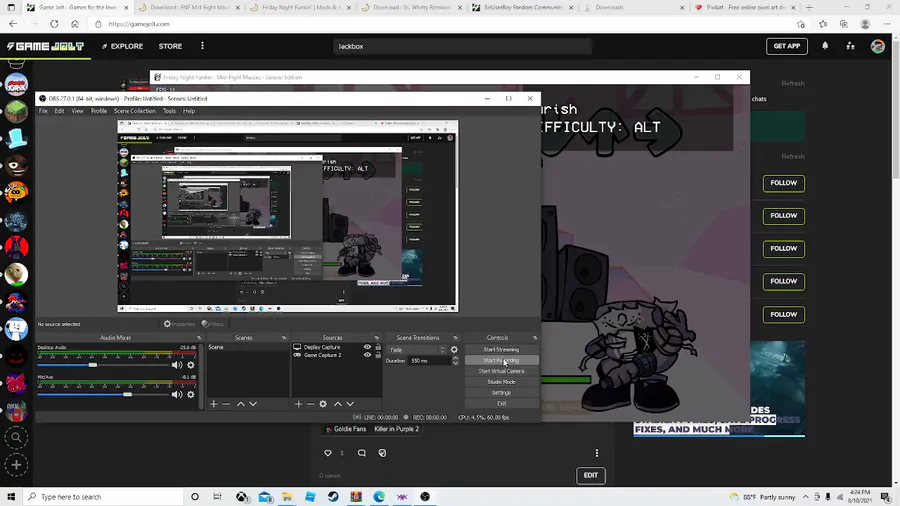Open Xbox app from the taskbar
Viewport: 900px width, 506px height.
tap(242, 497)
